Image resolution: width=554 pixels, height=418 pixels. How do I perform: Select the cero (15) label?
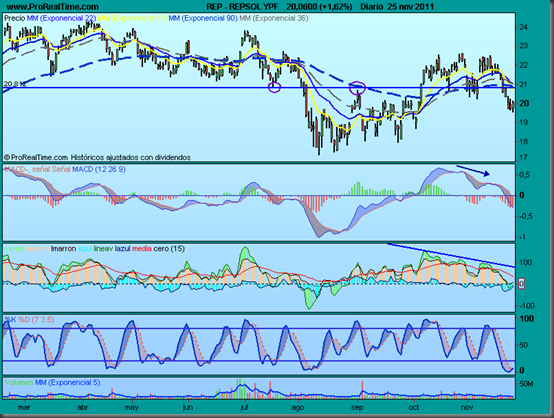coord(169,248)
